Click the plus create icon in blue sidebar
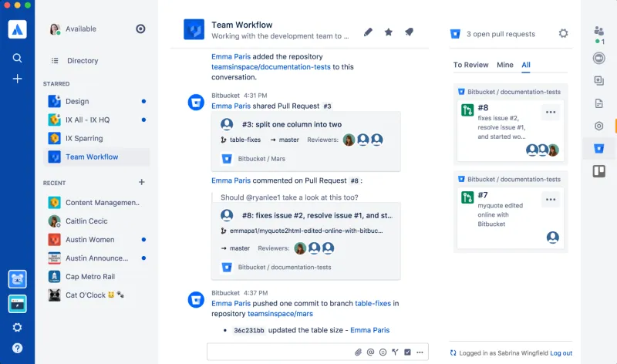This screenshot has width=617, height=364. coord(17,79)
